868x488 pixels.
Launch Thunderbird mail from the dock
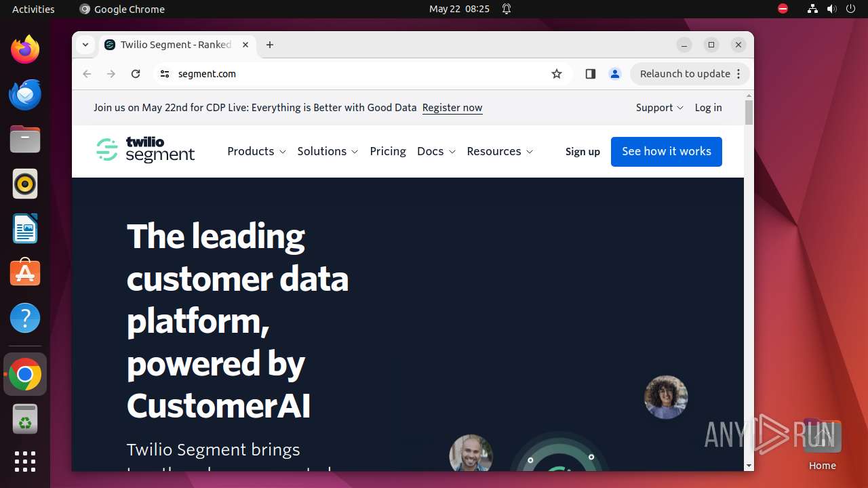(25, 94)
